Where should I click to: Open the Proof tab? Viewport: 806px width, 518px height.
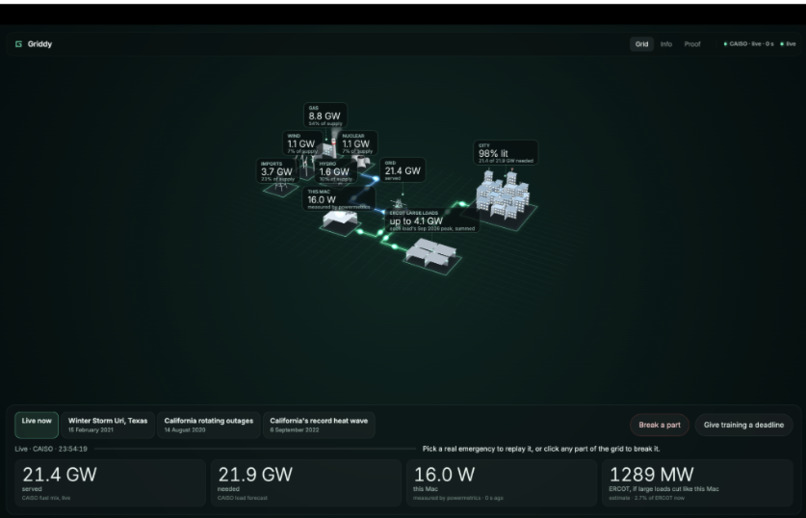(x=692, y=44)
